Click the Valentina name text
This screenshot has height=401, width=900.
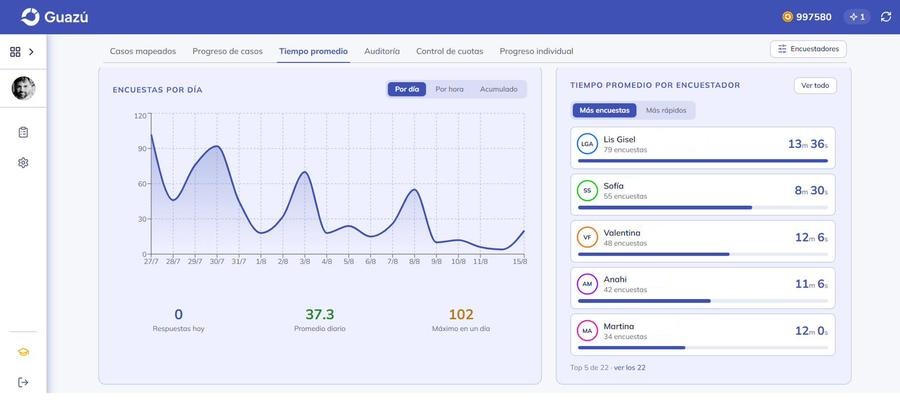pos(622,233)
